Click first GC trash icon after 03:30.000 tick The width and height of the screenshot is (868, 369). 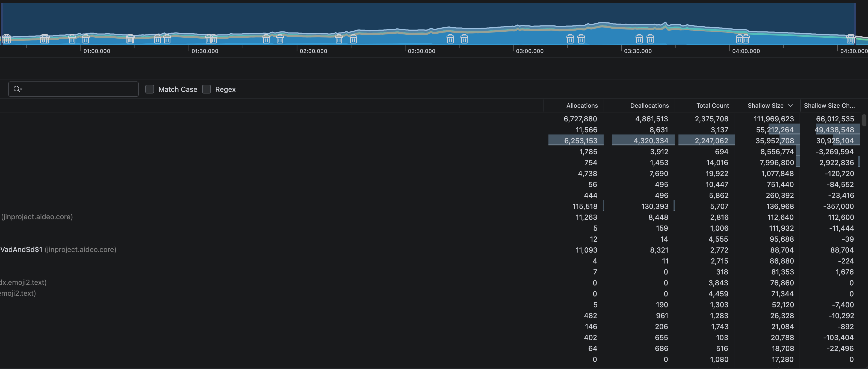click(639, 39)
